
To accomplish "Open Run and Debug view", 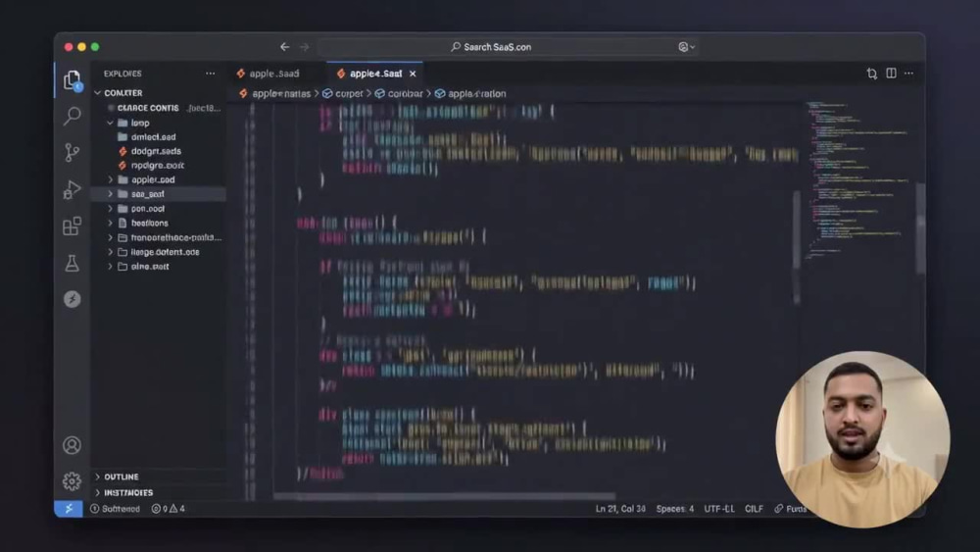I will point(72,189).
